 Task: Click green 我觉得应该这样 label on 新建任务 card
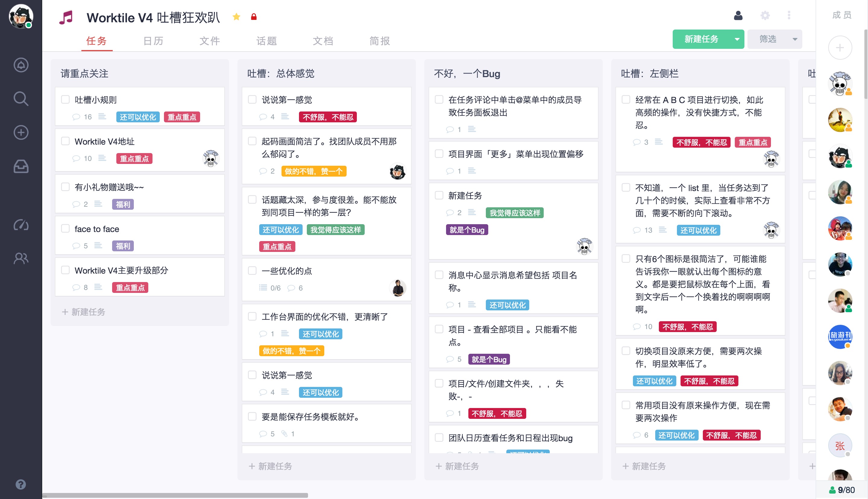[x=514, y=213]
